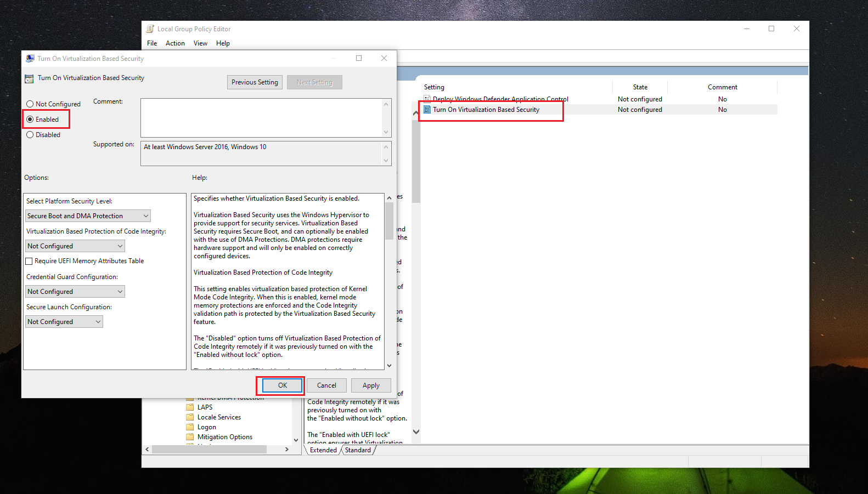Click the description pane scroll up arrow
This screenshot has height=494, width=868.
pyautogui.click(x=416, y=113)
